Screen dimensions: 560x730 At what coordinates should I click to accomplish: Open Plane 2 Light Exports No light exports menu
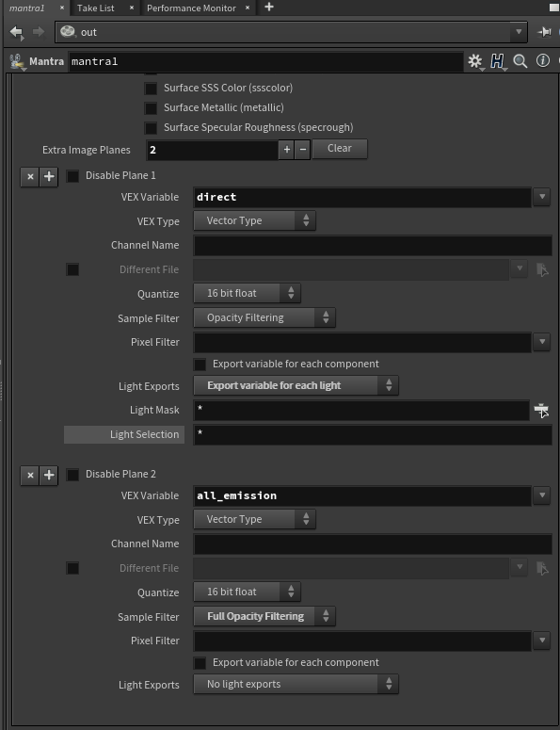[296, 685]
